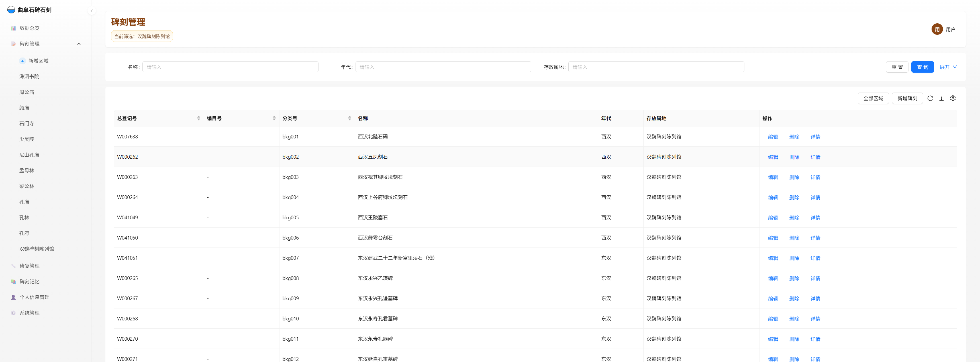
Task: Click the user avatar icon
Action: pos(937,29)
